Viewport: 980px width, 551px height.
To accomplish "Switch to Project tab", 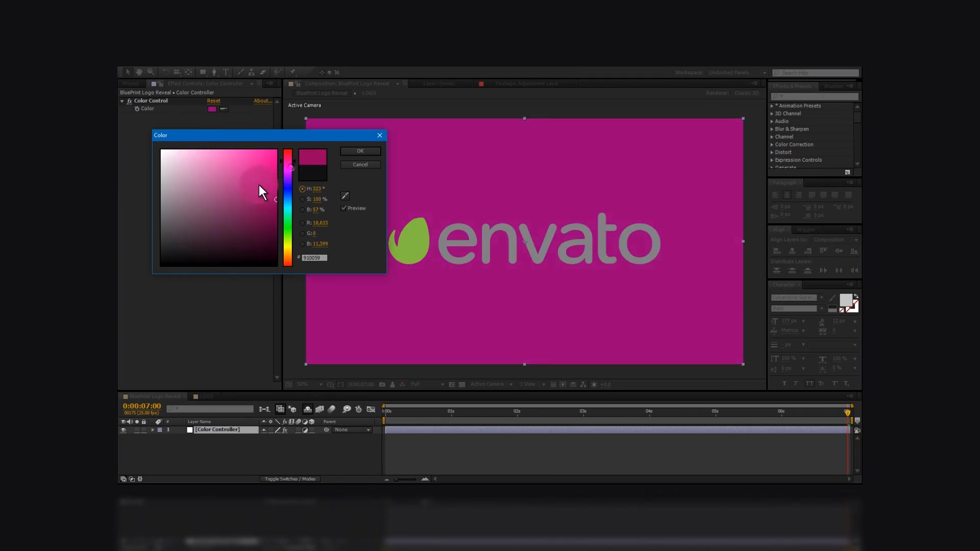I will 131,84.
